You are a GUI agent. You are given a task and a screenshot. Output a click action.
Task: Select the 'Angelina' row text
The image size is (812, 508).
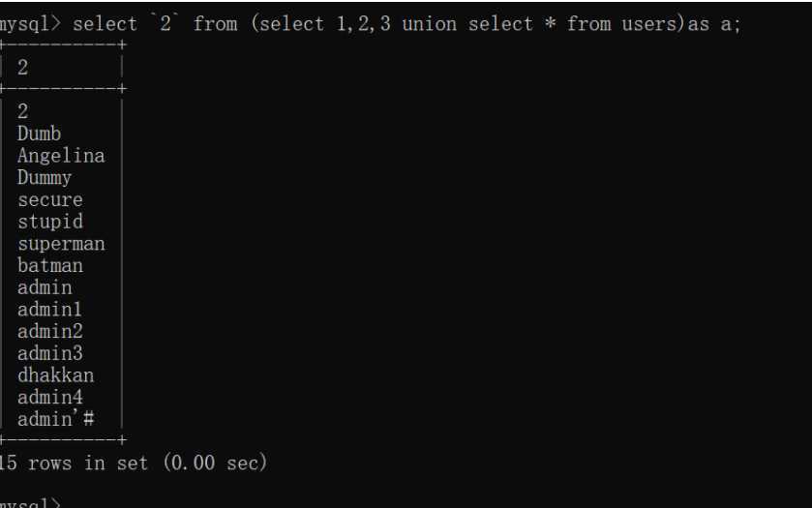click(61, 156)
